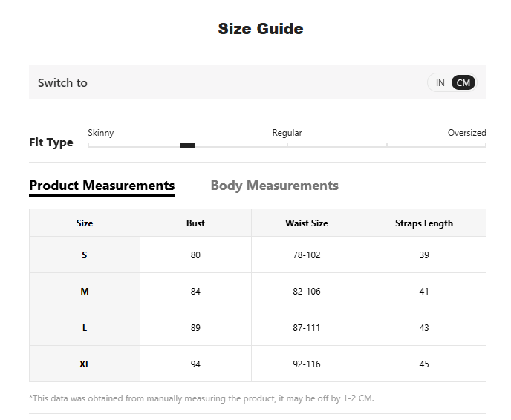Select the S size row label

point(85,255)
